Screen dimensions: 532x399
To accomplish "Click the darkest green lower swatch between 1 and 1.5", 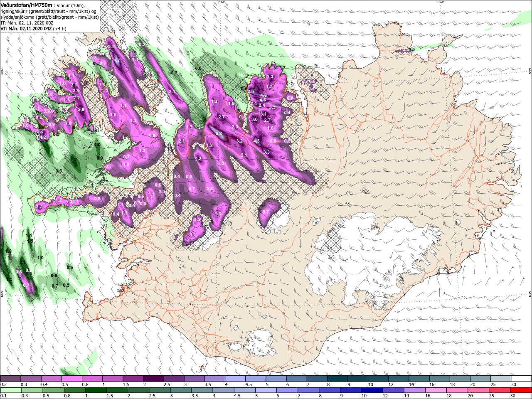I will tap(96, 390).
